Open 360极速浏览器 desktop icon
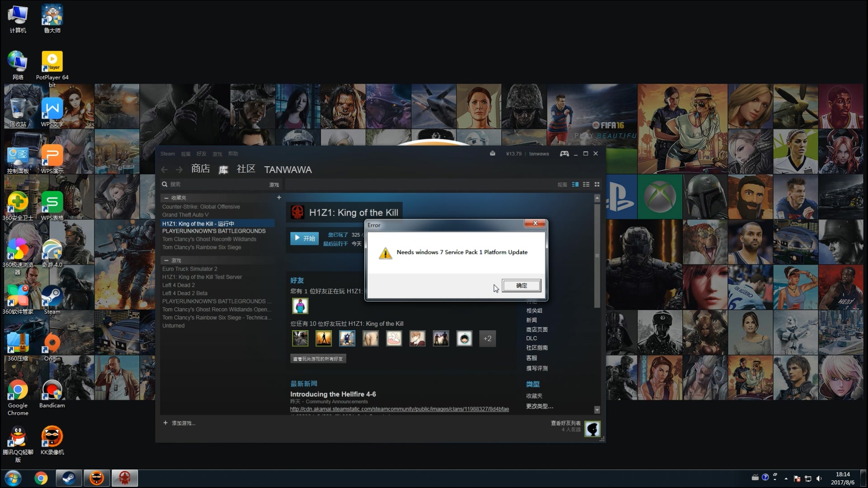This screenshot has height=488, width=868. click(18, 256)
